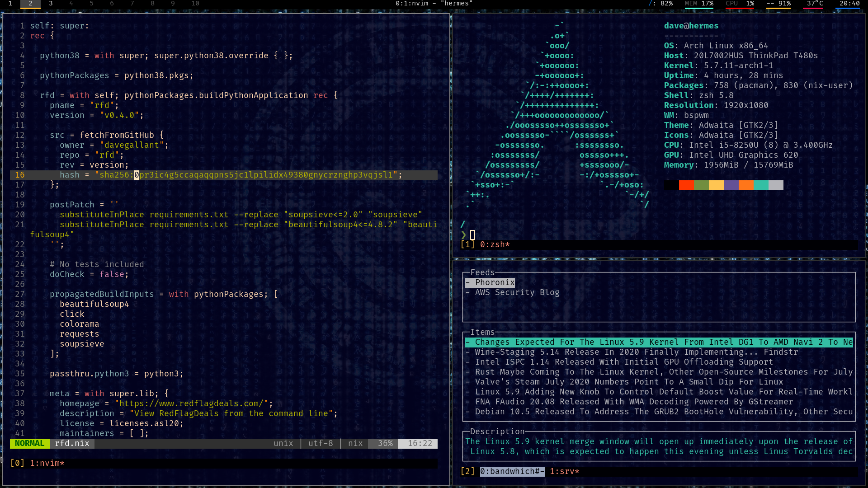Click the NORMAL mode indicator in nvim
868x488 pixels.
coord(30,443)
